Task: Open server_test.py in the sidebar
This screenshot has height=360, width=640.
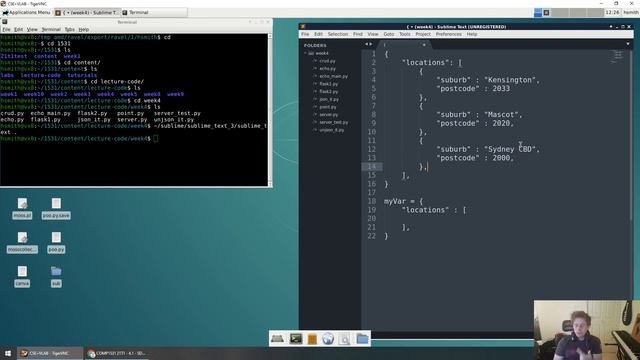Action: [334, 122]
